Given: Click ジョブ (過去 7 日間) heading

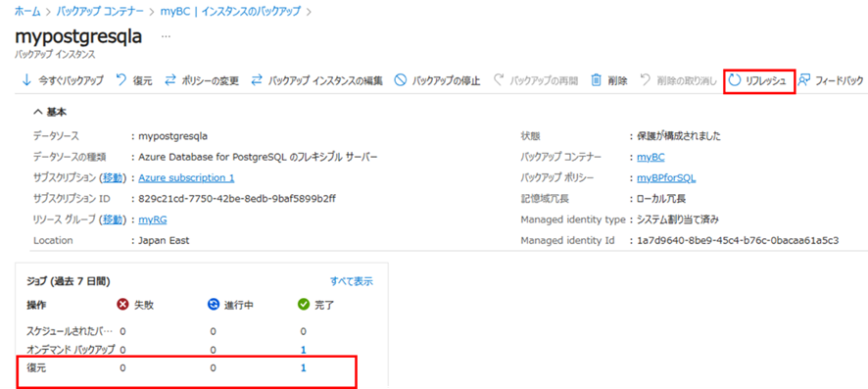Looking at the screenshot, I should (x=69, y=281).
